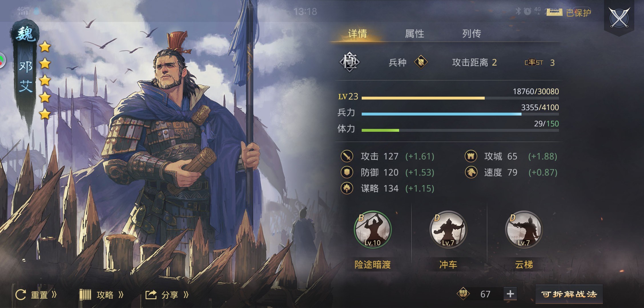Click the 攻城 siege castle icon
This screenshot has width=644, height=308.
coord(471,156)
